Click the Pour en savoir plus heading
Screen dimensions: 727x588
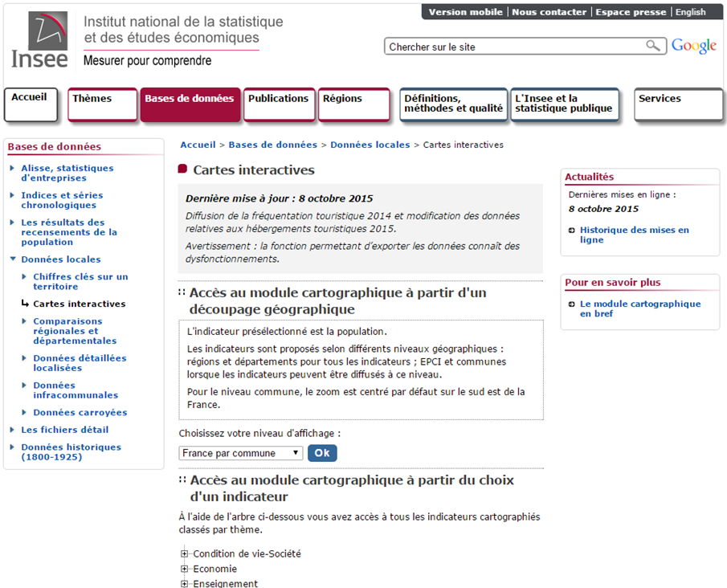pyautogui.click(x=612, y=283)
